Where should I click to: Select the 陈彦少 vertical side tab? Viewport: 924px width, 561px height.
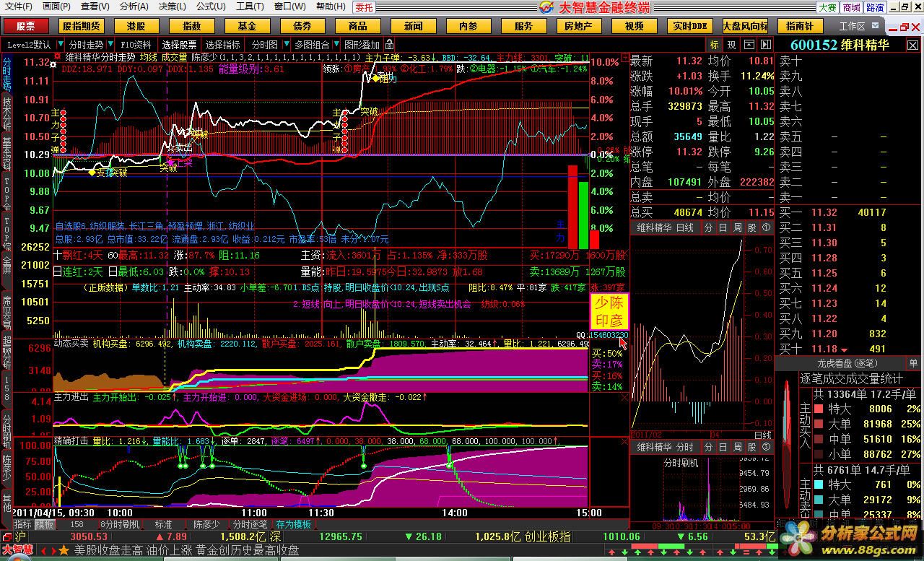(6, 468)
